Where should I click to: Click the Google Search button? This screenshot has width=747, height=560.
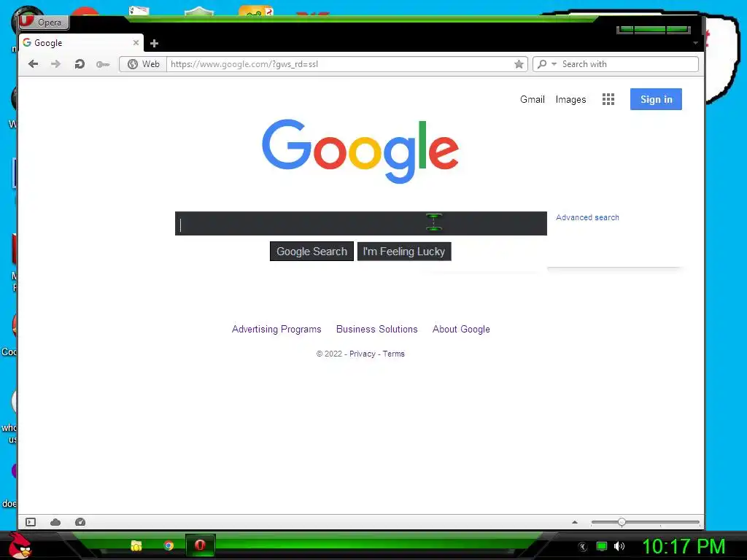pyautogui.click(x=311, y=252)
